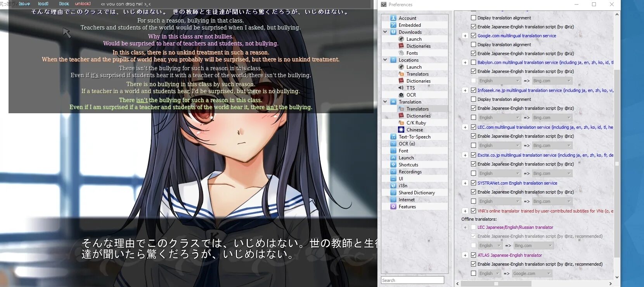Toggle ATLAS Japanese-English translation script checkbox
The image size is (644, 287).
473,264
